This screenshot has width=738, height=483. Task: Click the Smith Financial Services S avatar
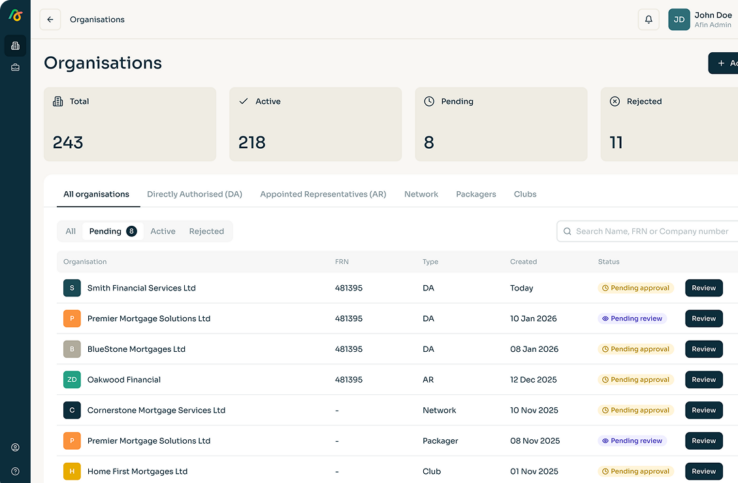pos(72,288)
